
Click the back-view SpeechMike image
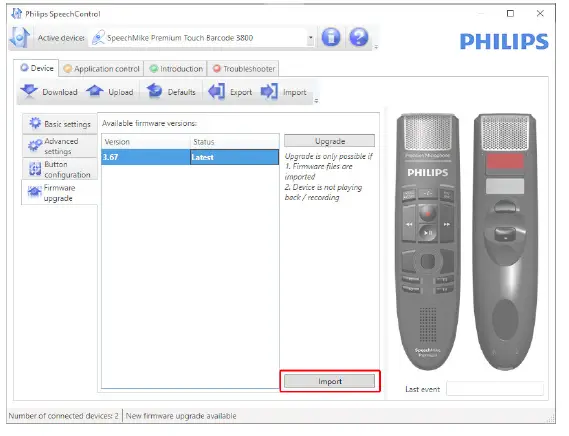[x=505, y=241]
